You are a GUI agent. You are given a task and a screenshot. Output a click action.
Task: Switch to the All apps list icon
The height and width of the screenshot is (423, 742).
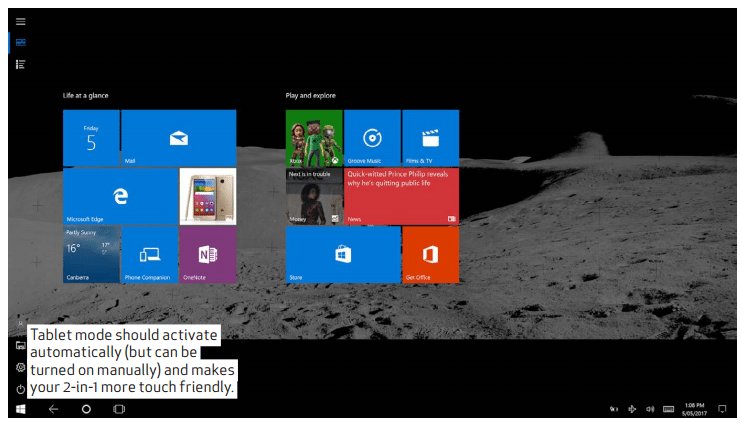point(20,64)
